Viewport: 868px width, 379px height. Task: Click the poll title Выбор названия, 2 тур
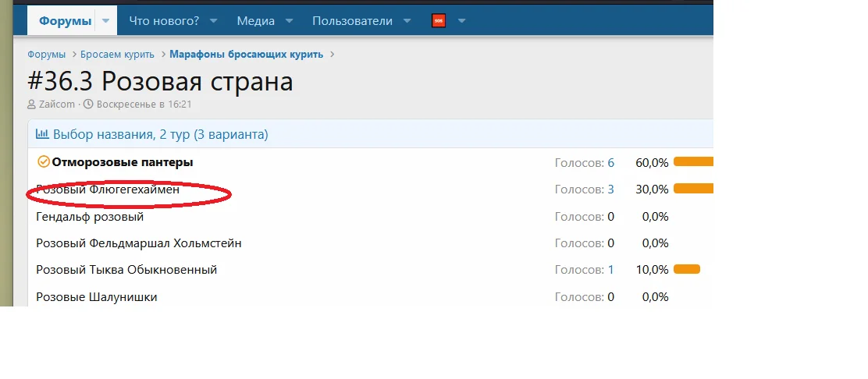pos(161,134)
